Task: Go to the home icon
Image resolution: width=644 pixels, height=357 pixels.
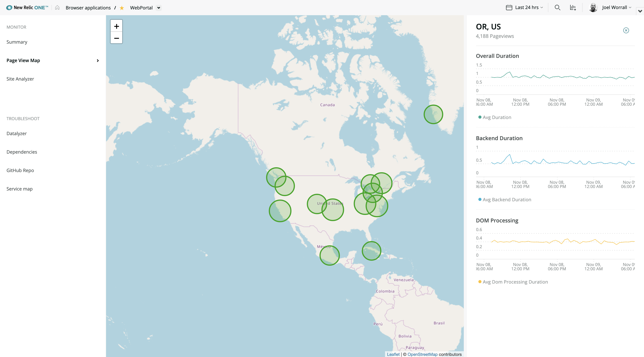Action: coord(57,7)
